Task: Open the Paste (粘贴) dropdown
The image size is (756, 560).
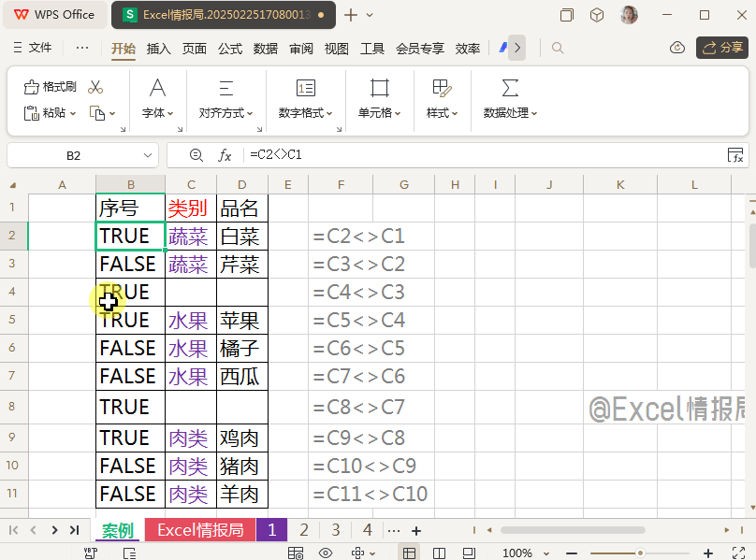Action: point(54,113)
